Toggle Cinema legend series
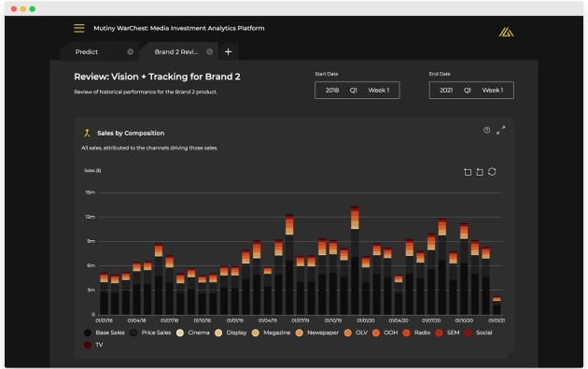 pos(193,333)
